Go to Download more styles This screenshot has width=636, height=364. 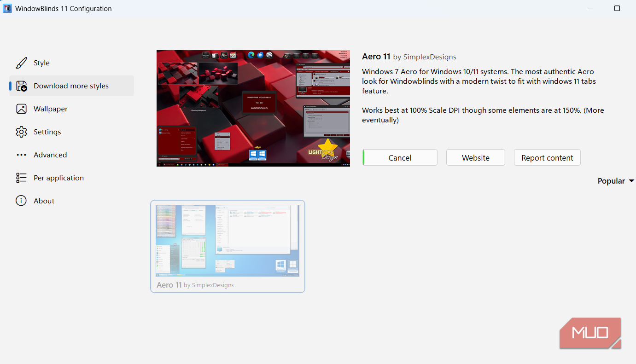coord(71,86)
